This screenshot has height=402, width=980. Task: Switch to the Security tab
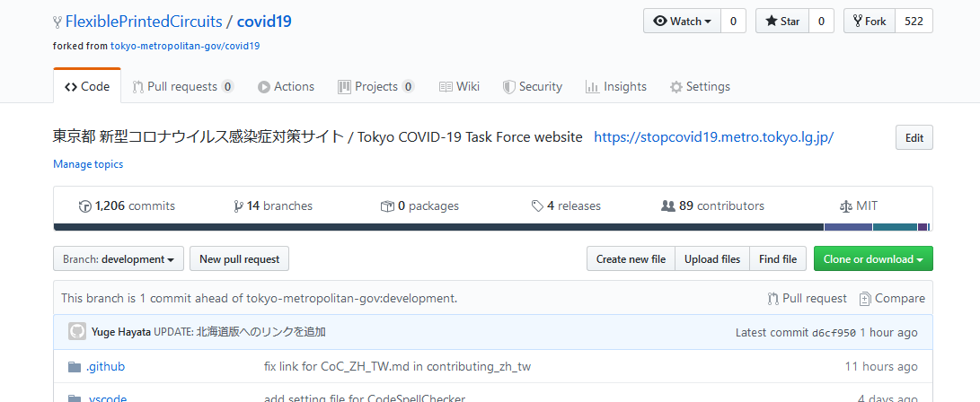tap(533, 87)
